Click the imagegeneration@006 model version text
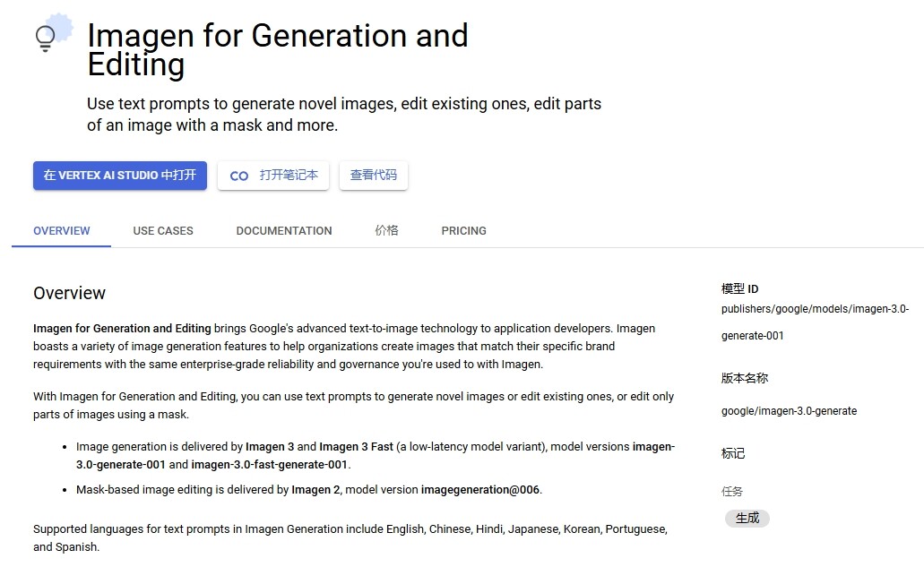This screenshot has height=567, width=924. pos(480,490)
